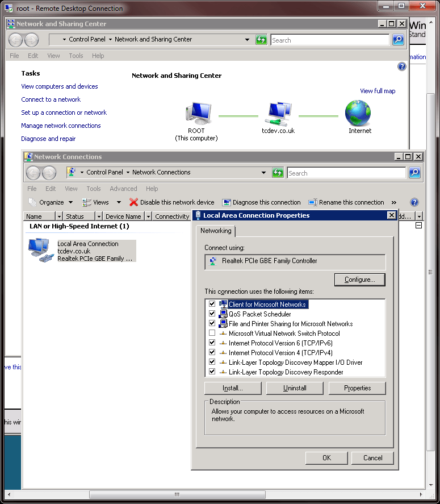Open Views dropdown arrow
This screenshot has width=440, height=504.
click(119, 202)
